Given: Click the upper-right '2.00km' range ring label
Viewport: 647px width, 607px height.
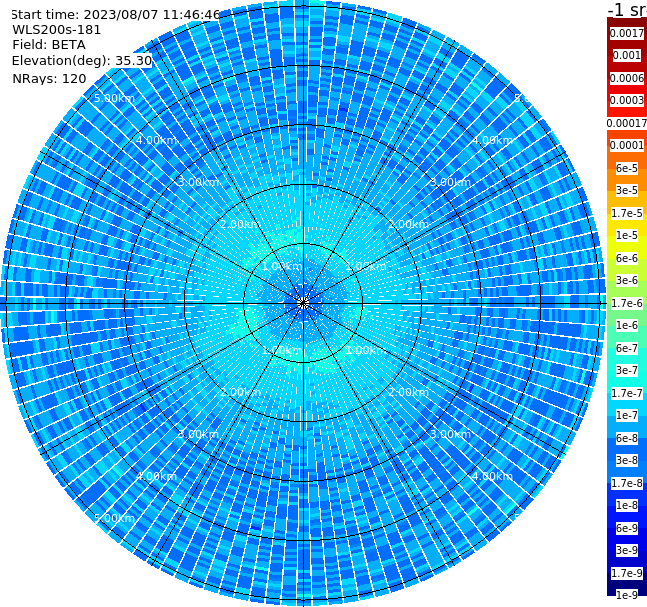Looking at the screenshot, I should [x=409, y=224].
